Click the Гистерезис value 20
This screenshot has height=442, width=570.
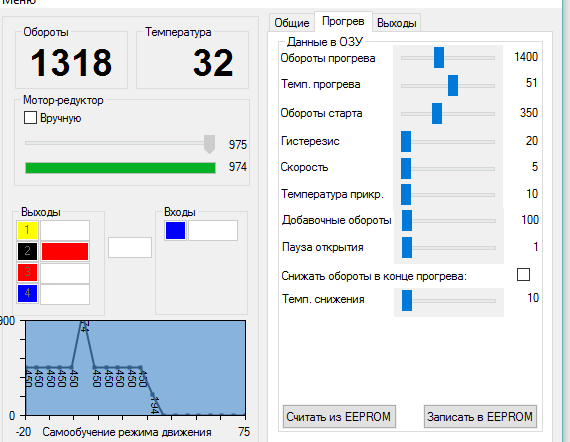(531, 141)
